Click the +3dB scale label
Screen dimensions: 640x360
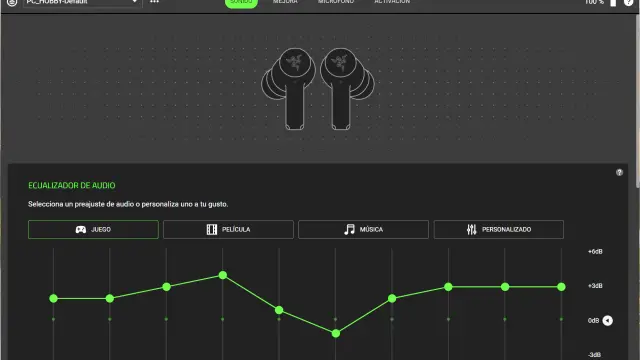tap(595, 286)
